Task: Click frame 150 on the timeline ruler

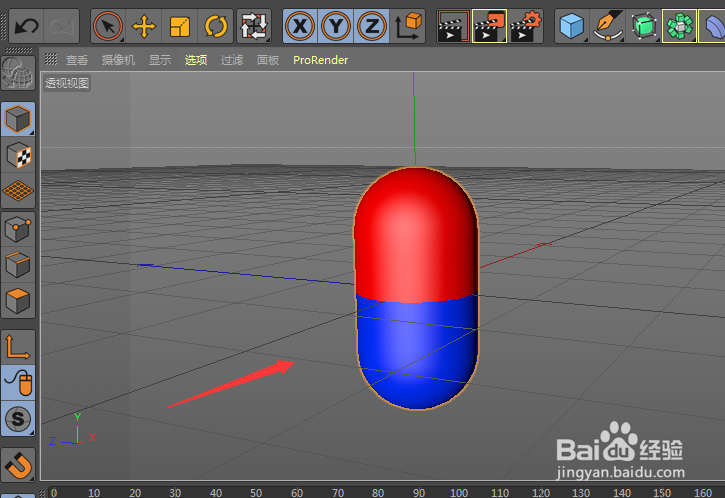Action: coord(662,492)
